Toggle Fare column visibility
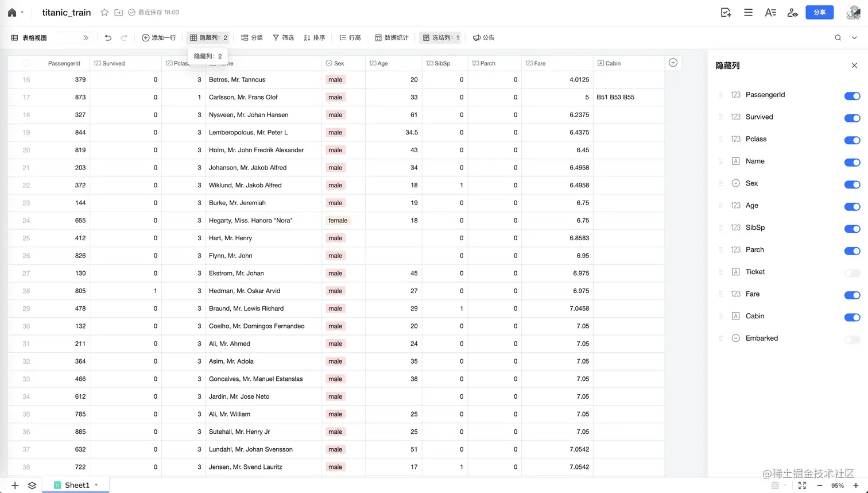The width and height of the screenshot is (868, 493). [852, 295]
